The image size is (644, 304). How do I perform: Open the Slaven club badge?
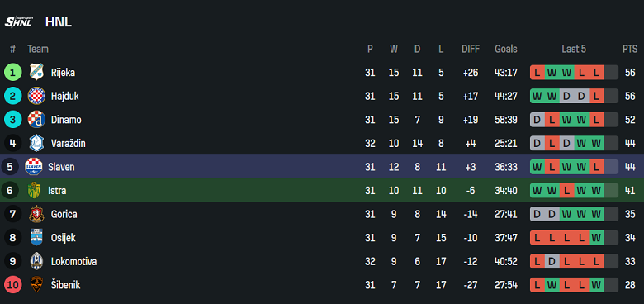pos(34,167)
